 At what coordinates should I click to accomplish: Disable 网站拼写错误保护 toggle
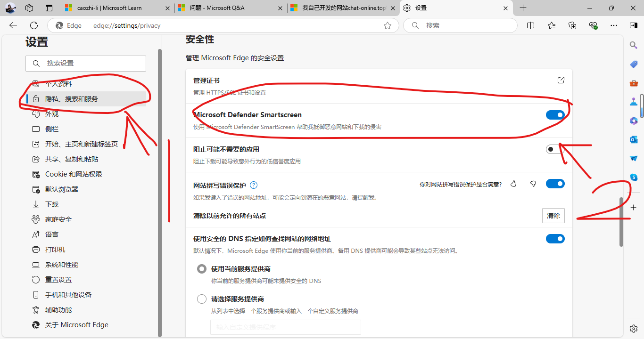click(x=555, y=184)
